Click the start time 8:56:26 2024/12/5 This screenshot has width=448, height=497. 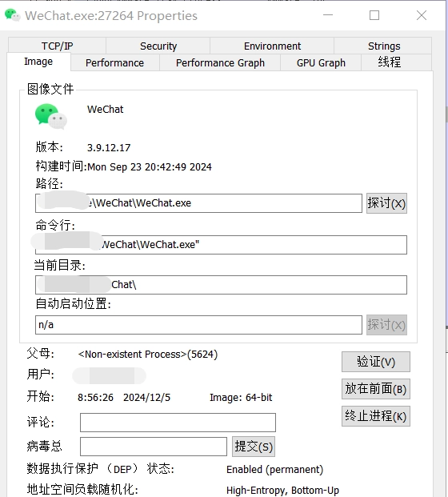click(x=124, y=398)
